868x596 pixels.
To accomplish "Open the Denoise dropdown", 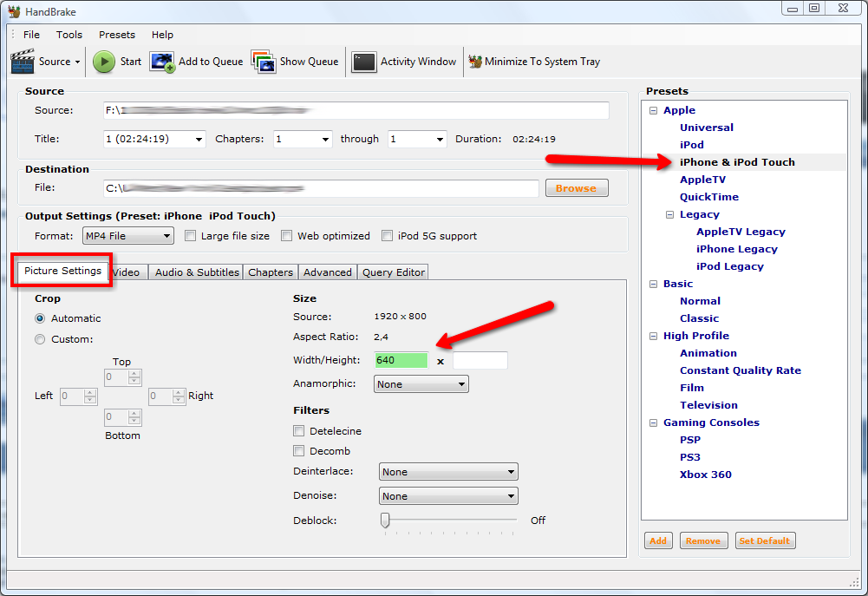I will click(x=448, y=495).
